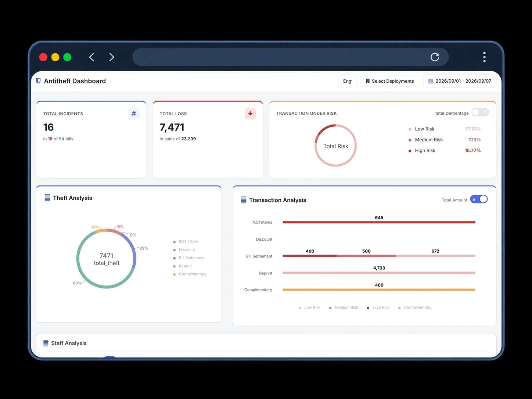The width and height of the screenshot is (532, 399).
Task: Click the 23,239 sales figure
Action: 188,139
